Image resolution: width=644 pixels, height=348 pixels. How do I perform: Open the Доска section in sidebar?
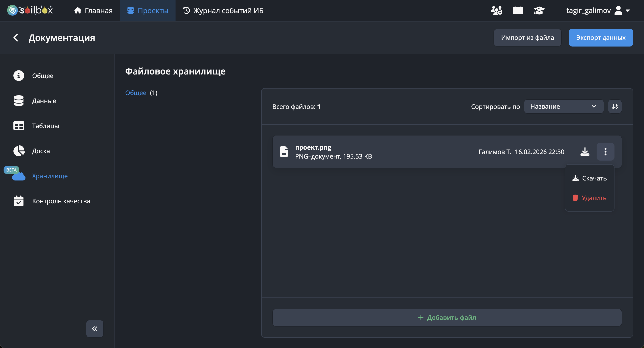pyautogui.click(x=41, y=151)
